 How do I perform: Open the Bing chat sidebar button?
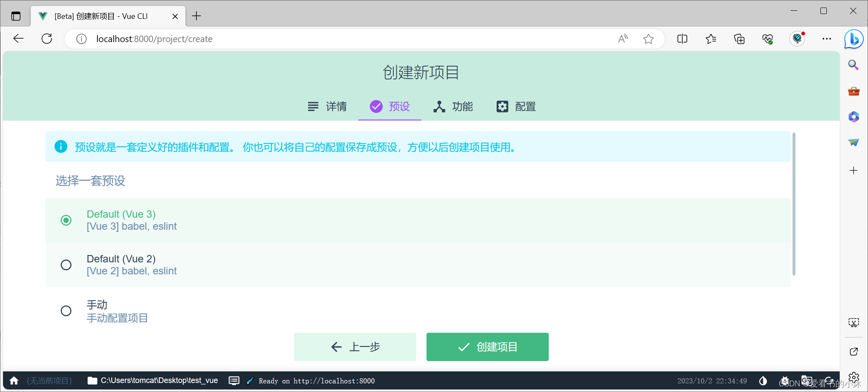coord(854,39)
